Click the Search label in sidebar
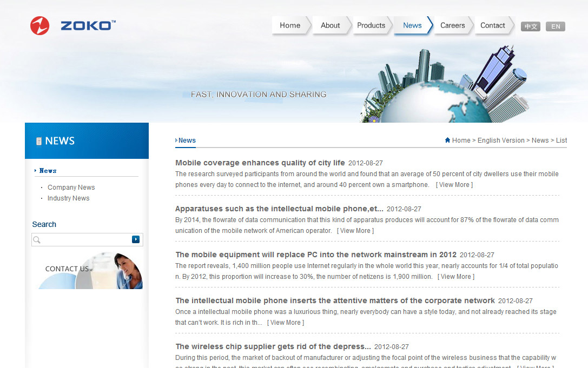Image resolution: width=588 pixels, height=368 pixels. (44, 224)
